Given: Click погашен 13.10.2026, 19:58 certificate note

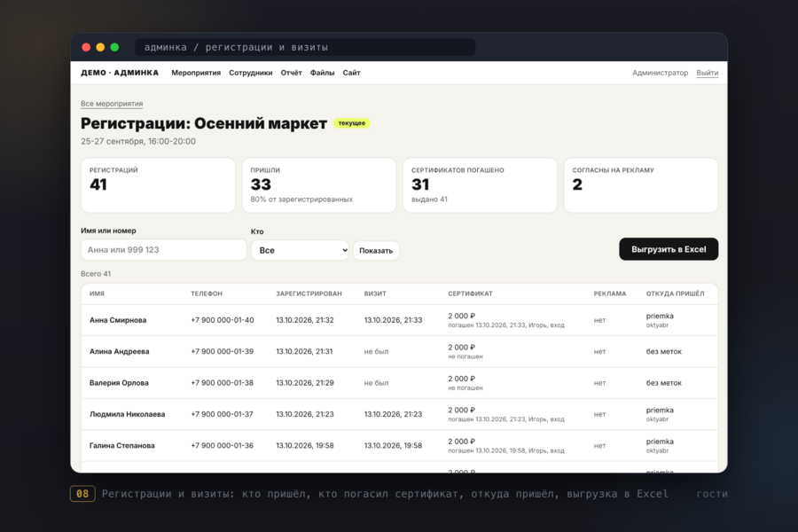Looking at the screenshot, I should point(506,450).
